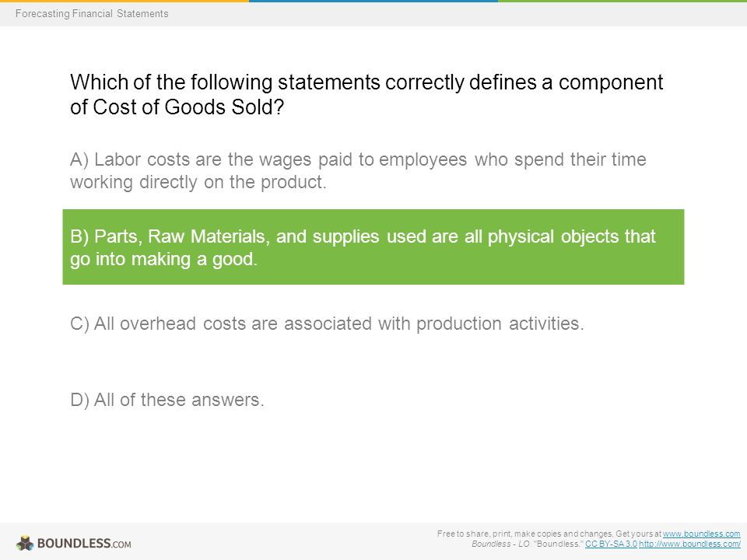Open the CC BY-SA 3.0 license link

click(611, 544)
